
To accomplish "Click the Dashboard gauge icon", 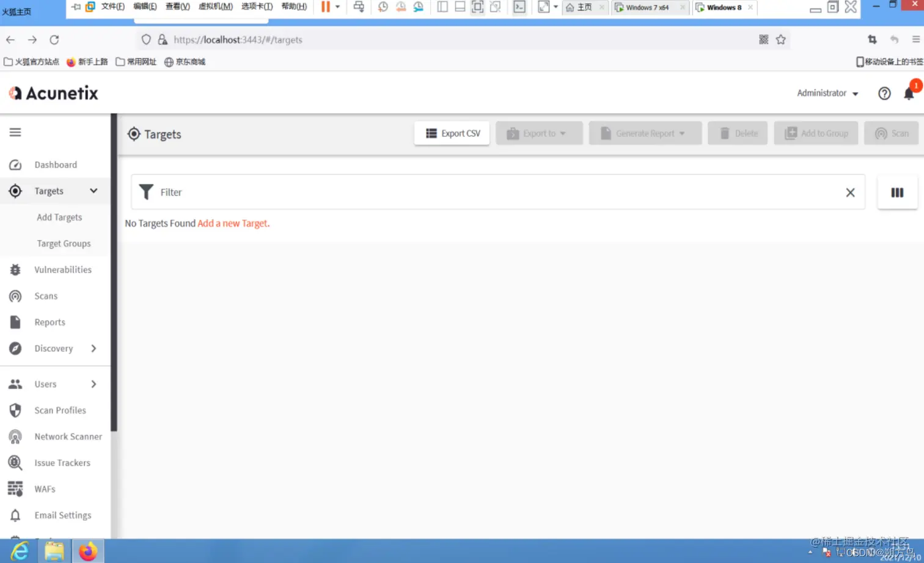I will (15, 165).
